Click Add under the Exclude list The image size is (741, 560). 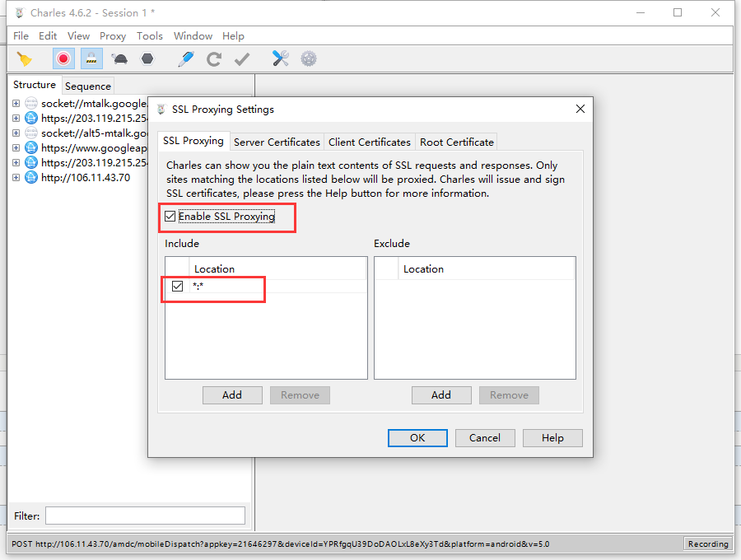pos(441,395)
